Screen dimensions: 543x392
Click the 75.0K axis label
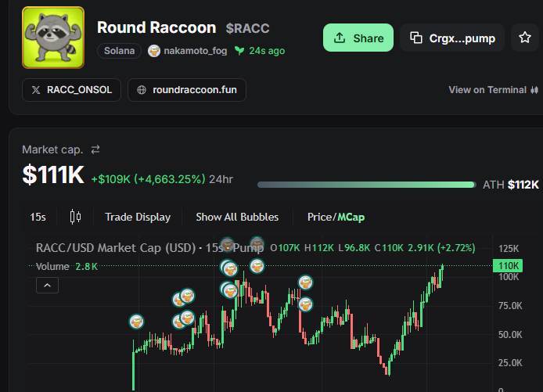click(x=510, y=306)
